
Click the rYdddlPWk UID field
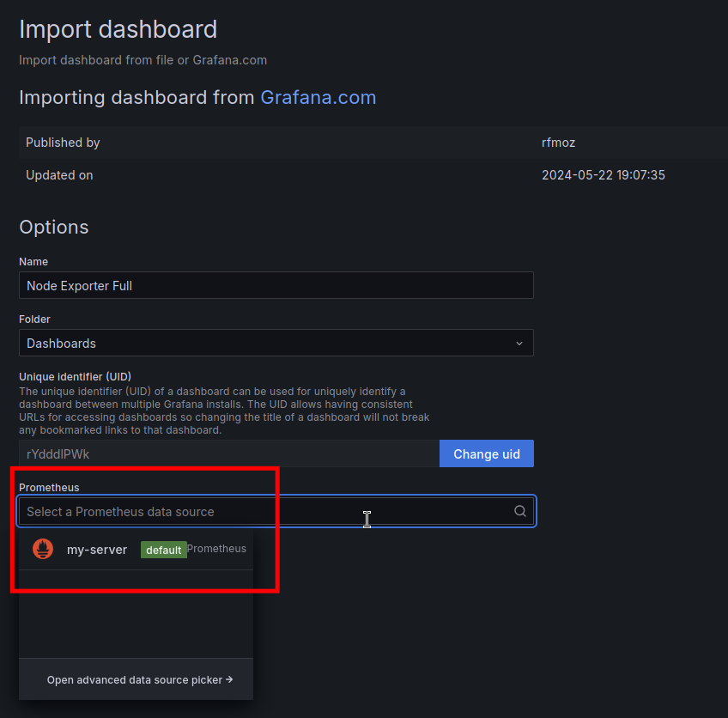229,453
